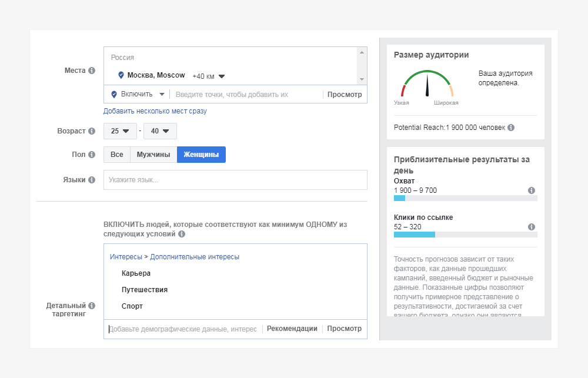Open Включить location mode dropdown
Viewport: 588px width, 378px height.
tap(138, 94)
